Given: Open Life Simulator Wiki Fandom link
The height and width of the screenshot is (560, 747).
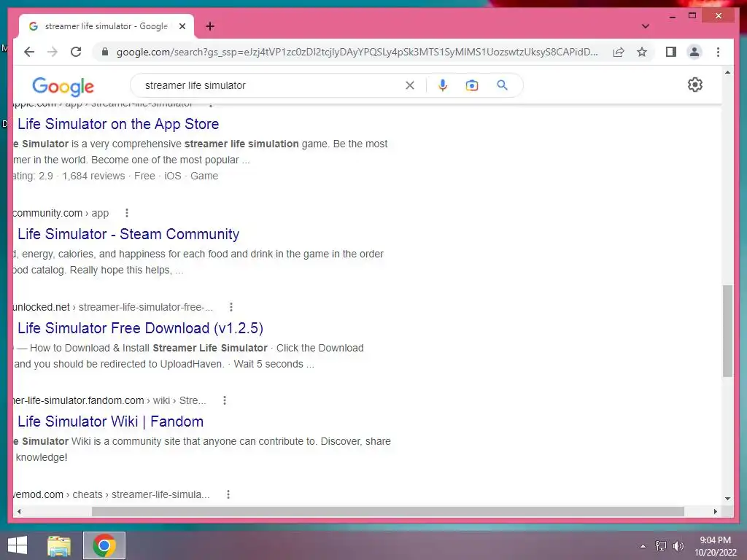Looking at the screenshot, I should [x=111, y=421].
